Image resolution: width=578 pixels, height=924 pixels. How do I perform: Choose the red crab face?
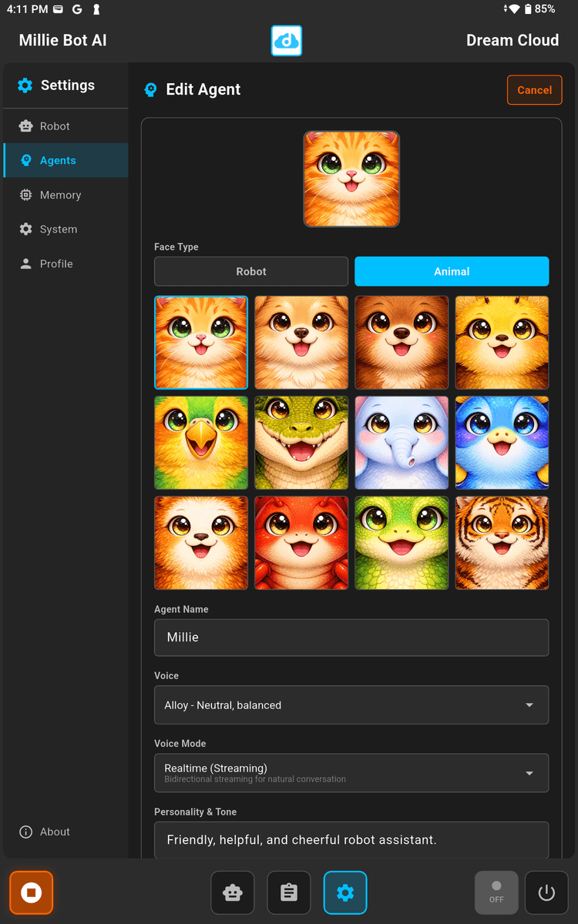click(301, 543)
